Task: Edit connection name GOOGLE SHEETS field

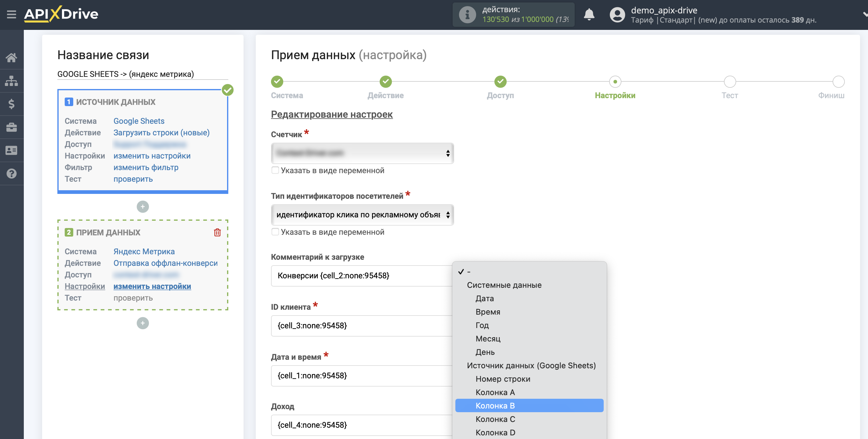Action: click(x=143, y=74)
